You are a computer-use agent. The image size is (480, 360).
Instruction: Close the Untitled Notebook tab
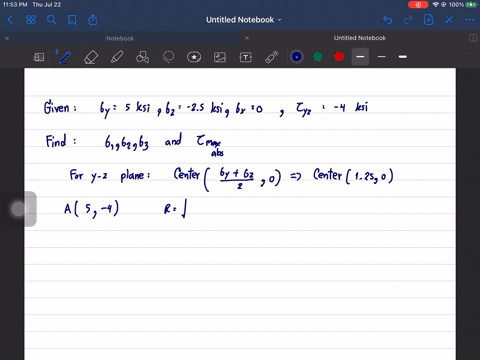coord(247,38)
